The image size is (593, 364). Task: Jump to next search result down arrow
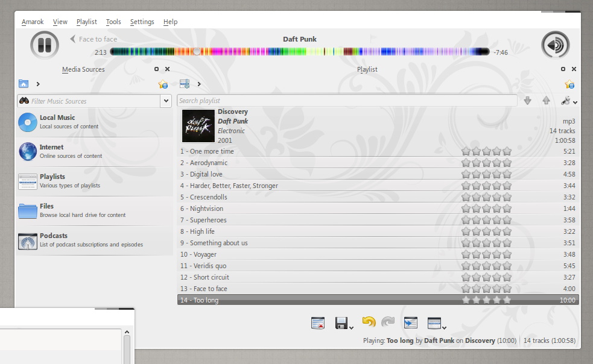click(x=528, y=101)
